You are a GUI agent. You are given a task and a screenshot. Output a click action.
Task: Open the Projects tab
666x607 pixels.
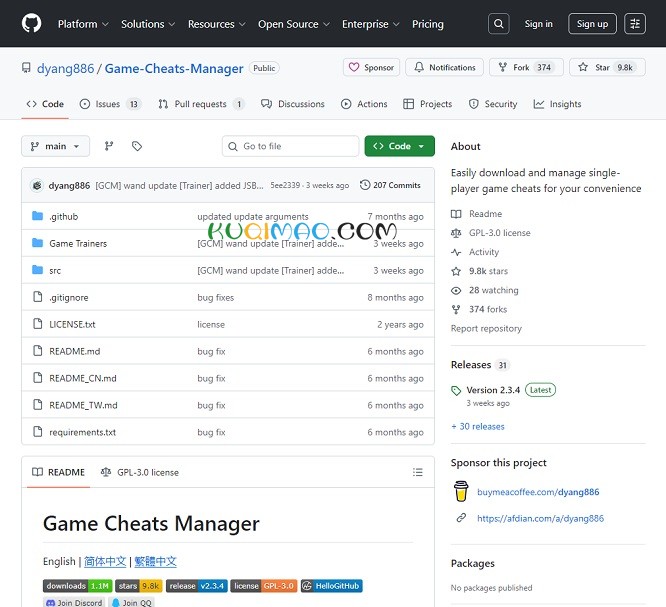coord(428,104)
